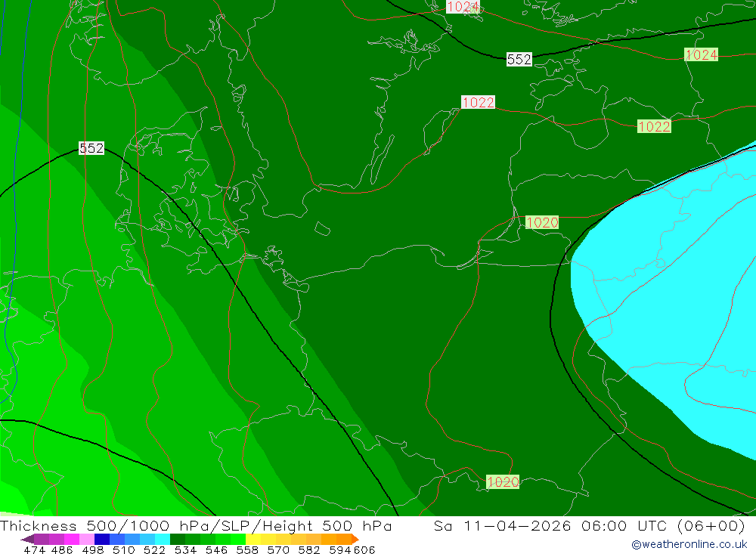The image size is (756, 554).
Task: Click the legend value 522
Action: (155, 550)
